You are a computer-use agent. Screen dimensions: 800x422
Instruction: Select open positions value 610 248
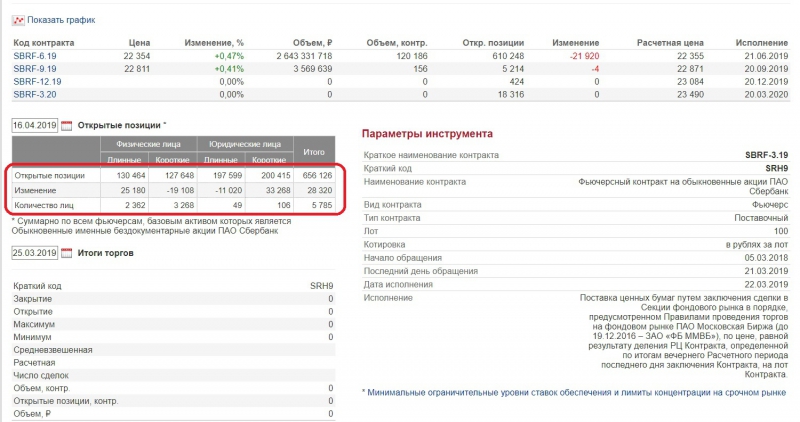coord(508,56)
